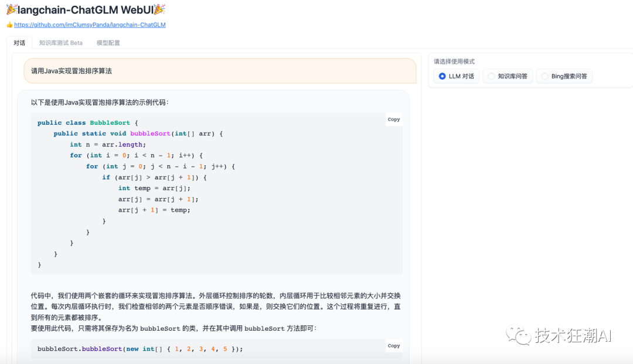Click the sentence starting 要使用此代码

tap(173, 328)
